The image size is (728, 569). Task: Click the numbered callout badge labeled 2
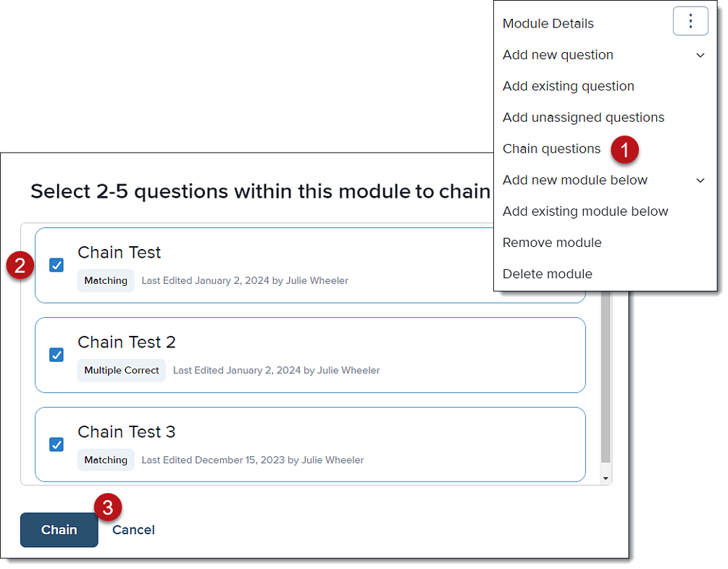[x=20, y=266]
